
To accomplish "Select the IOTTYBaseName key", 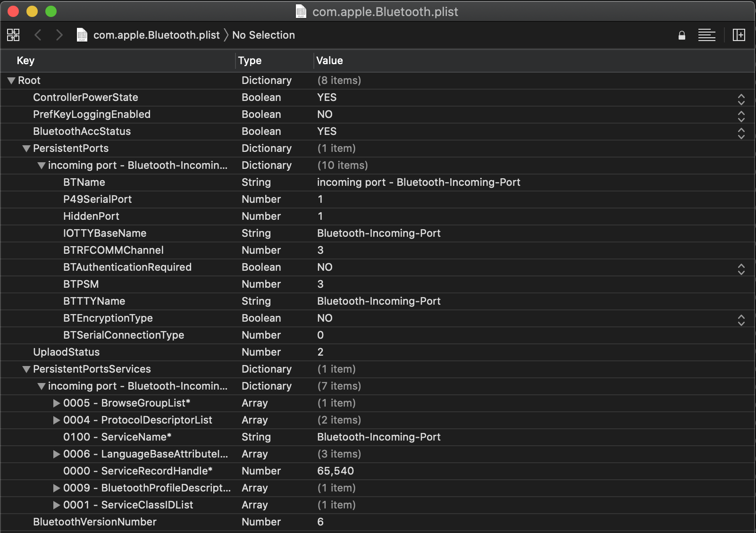I will (x=105, y=233).
